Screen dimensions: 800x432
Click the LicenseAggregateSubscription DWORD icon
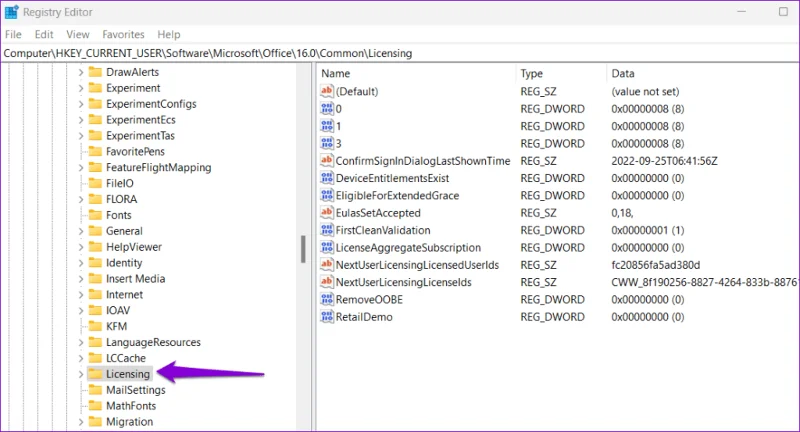[327, 247]
